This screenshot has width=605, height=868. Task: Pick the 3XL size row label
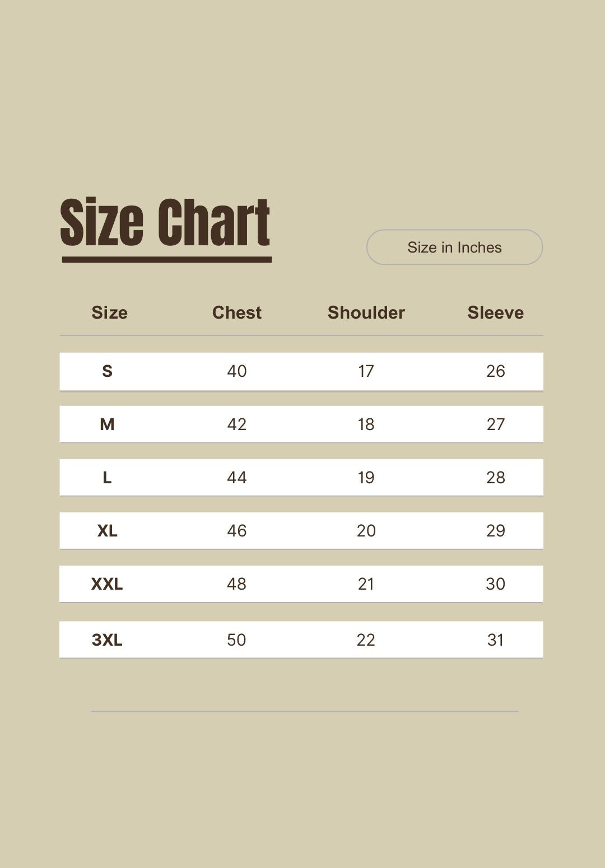coord(107,640)
